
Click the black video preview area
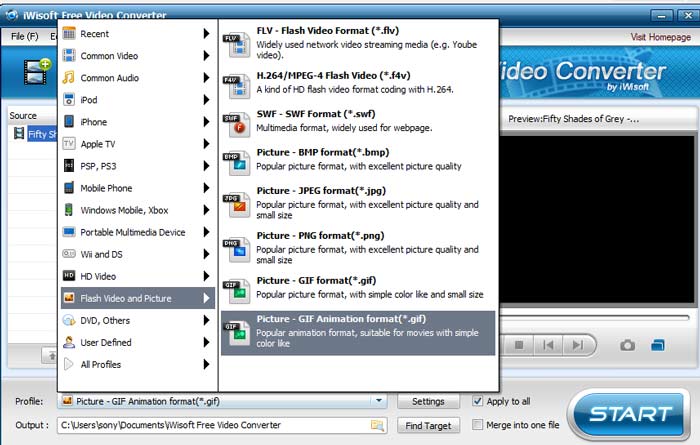597,220
